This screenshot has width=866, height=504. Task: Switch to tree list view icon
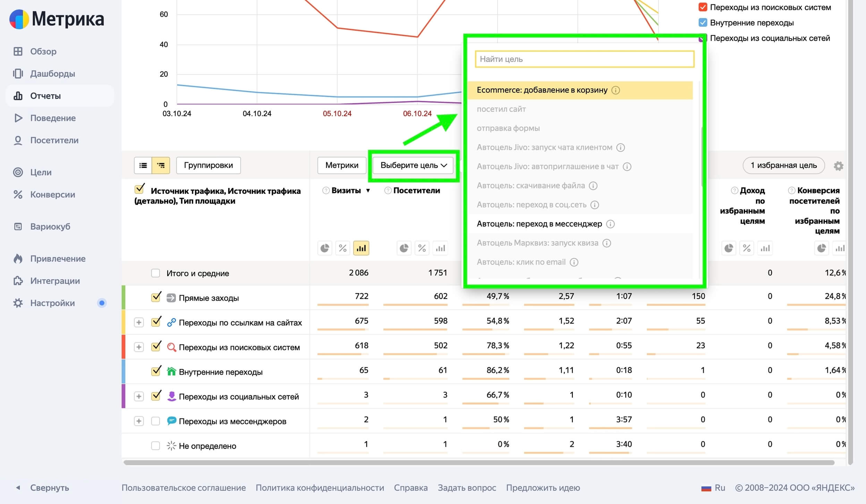click(161, 165)
